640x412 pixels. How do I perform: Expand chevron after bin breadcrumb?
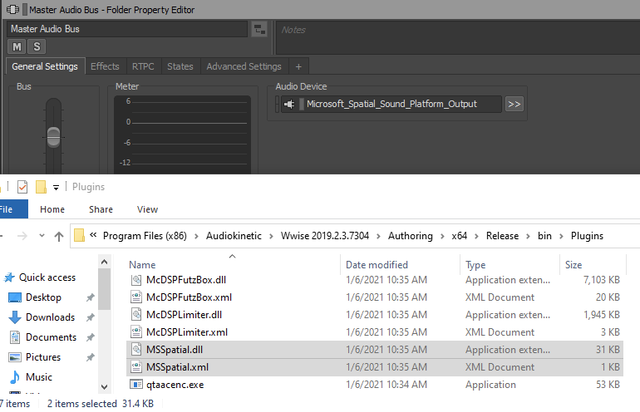(561, 236)
